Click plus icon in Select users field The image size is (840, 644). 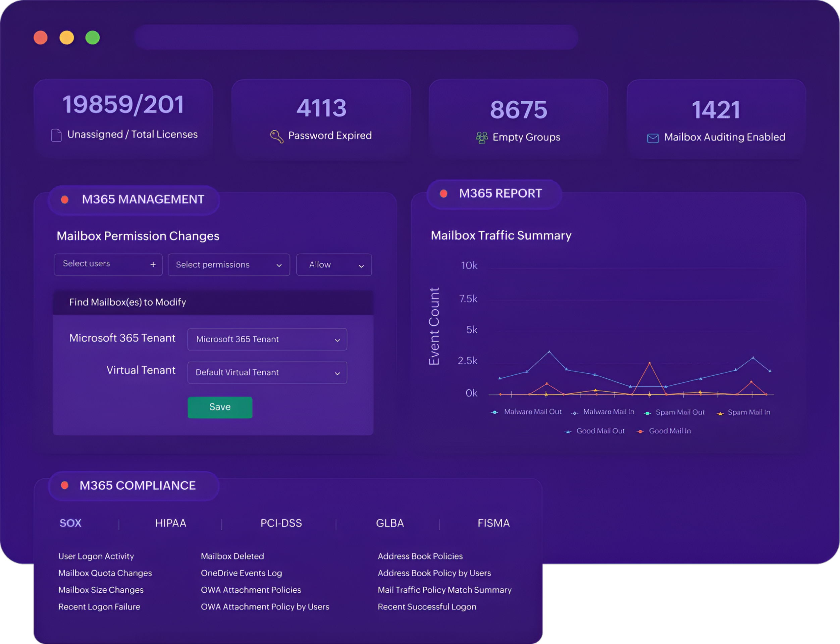153,265
